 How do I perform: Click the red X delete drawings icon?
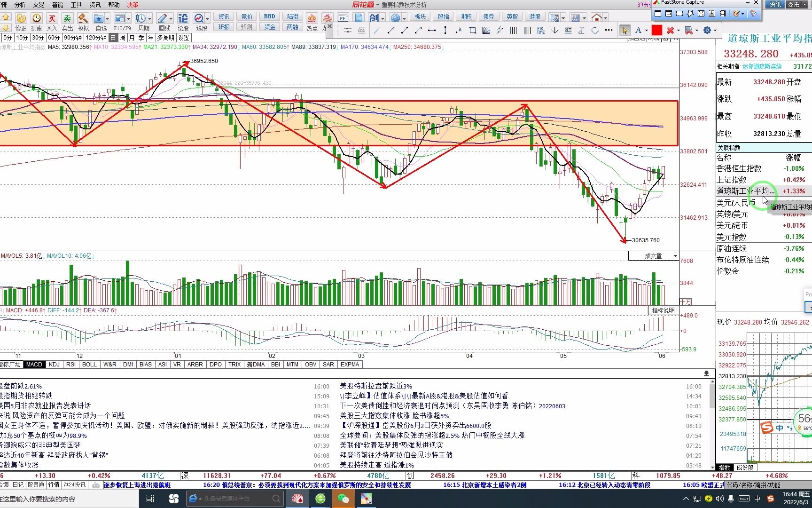[670, 31]
